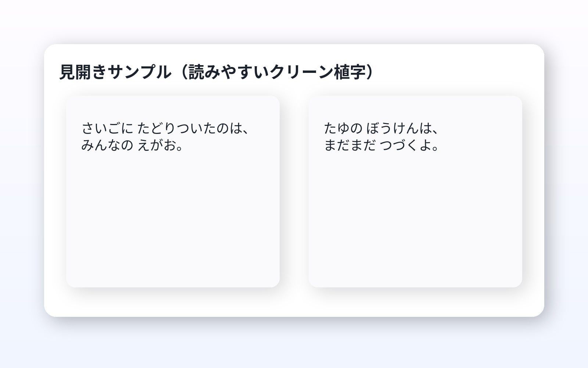
Task: Click the word たゆの on the right page
Action: pos(343,128)
